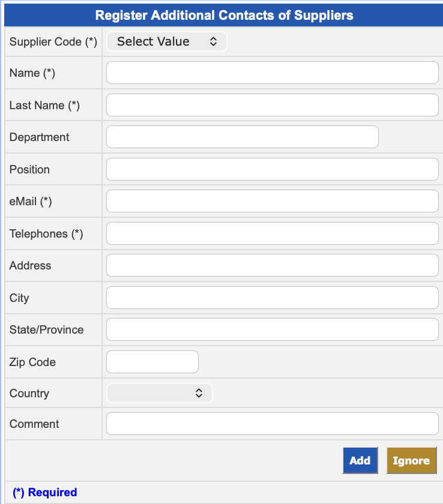Screen dimensions: 443x504
Task: Click the Country dropdown chevron arrows
Action: pyautogui.click(x=199, y=394)
